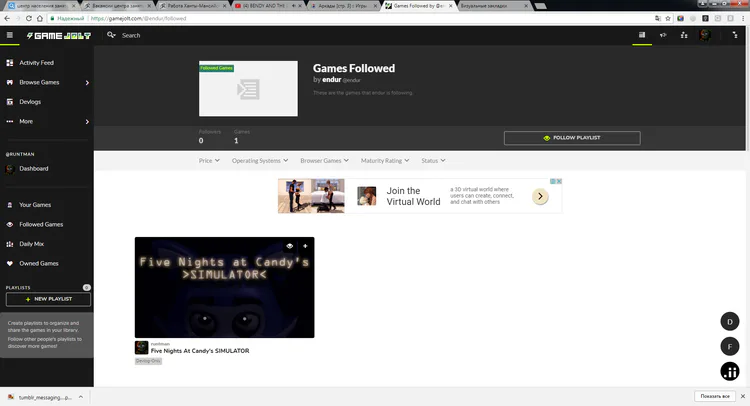Switch to the BENDY AND THE YouTube tab
This screenshot has width=750, height=406.
[x=266, y=6]
